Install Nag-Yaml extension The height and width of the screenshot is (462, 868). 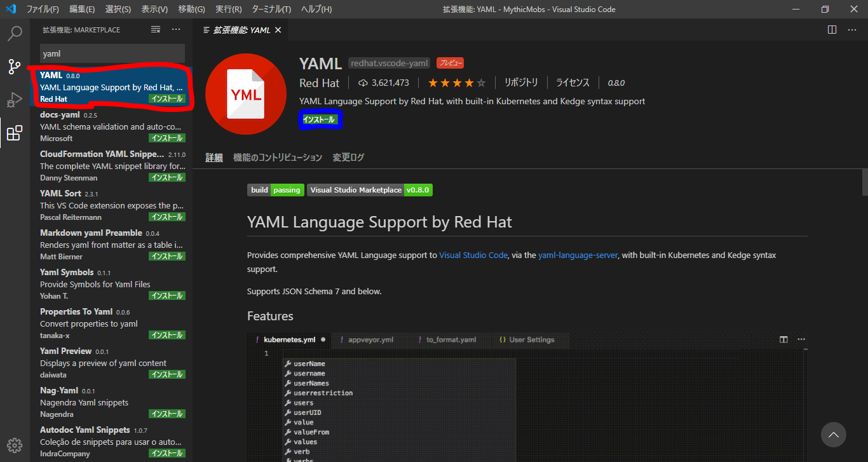coord(167,414)
